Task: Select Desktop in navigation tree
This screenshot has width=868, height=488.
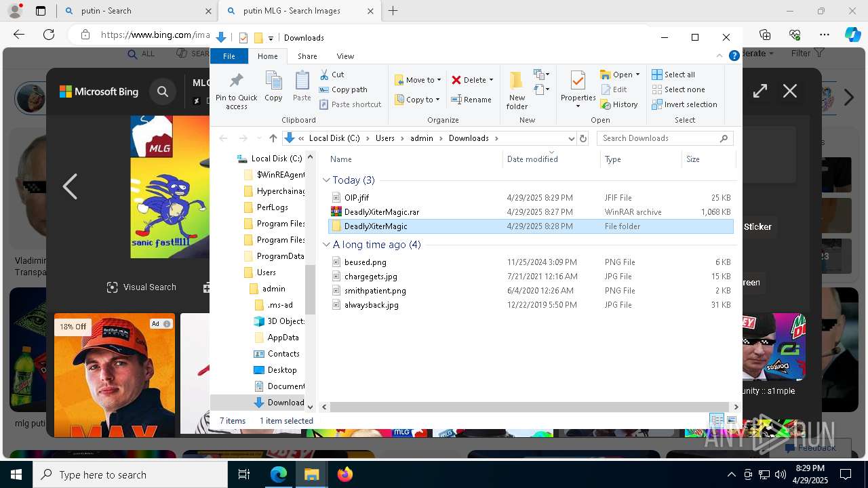Action: 275,370
